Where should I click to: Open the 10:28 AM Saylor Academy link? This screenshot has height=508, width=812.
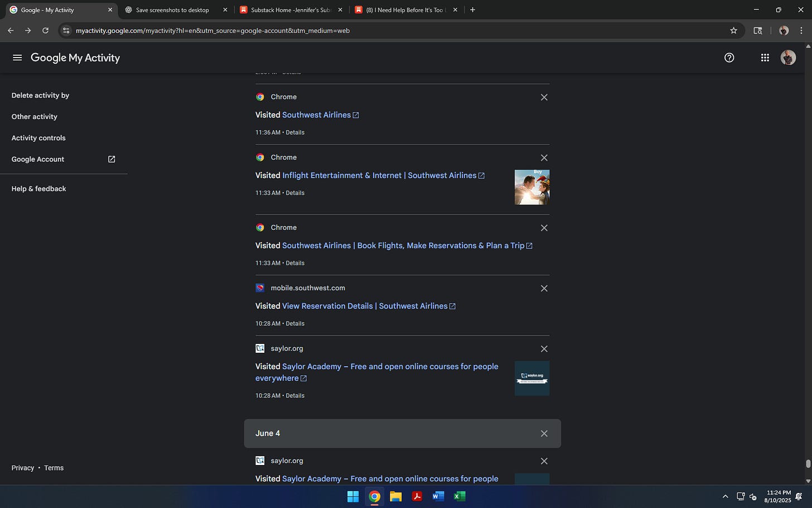coord(377,372)
